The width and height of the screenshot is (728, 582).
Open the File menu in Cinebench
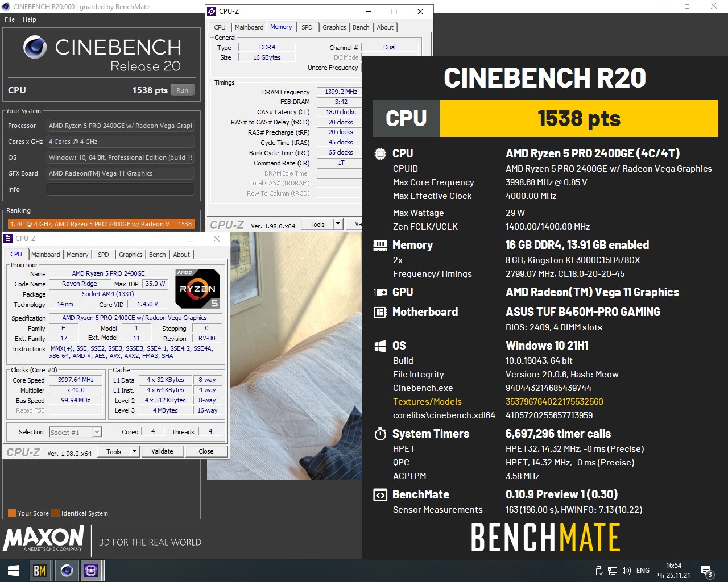click(x=10, y=19)
